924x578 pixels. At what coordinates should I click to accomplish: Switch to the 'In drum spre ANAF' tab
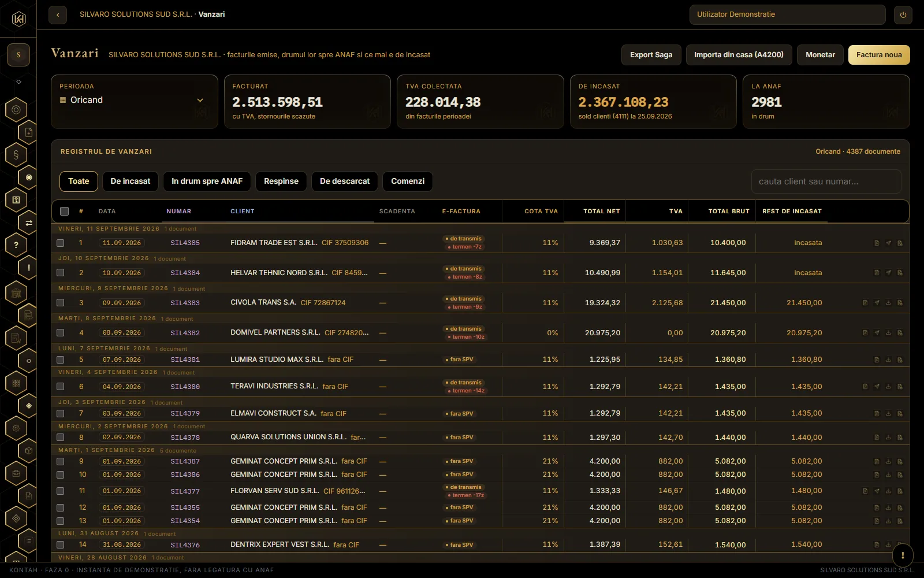tap(207, 181)
